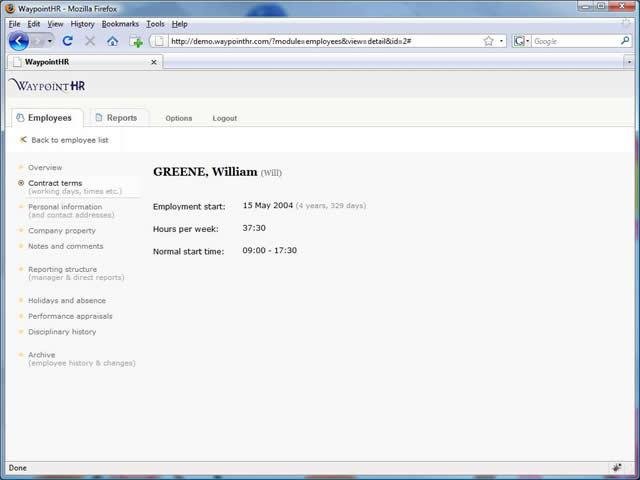
Task: Switch to the Employees tab
Action: pyautogui.click(x=47, y=118)
